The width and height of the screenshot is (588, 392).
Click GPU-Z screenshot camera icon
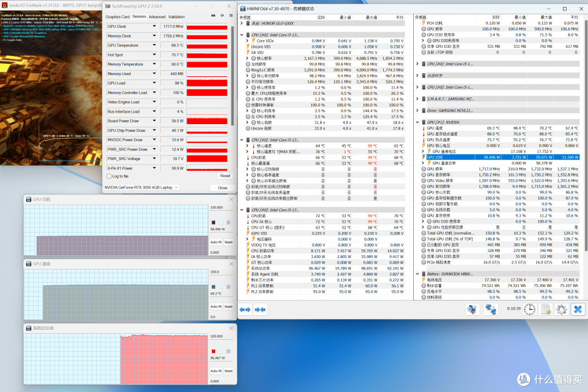pos(213,16)
